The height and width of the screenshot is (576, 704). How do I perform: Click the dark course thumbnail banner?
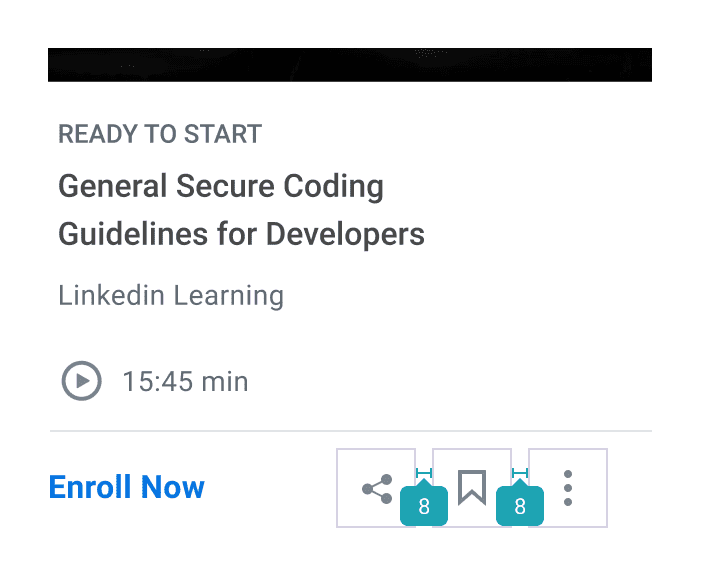click(350, 64)
